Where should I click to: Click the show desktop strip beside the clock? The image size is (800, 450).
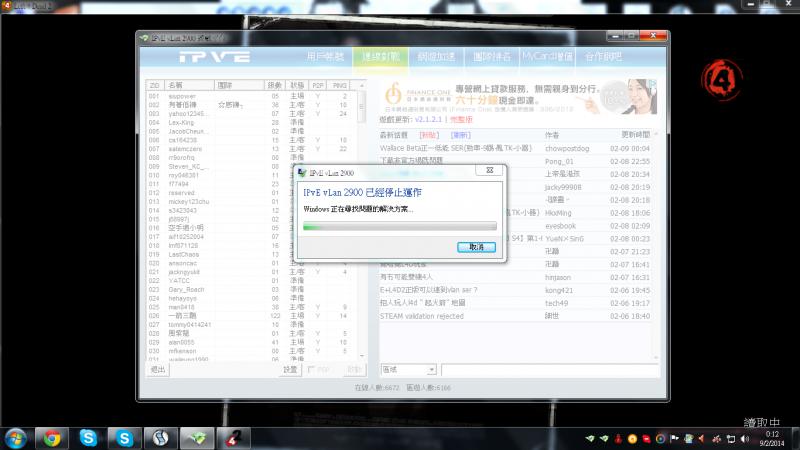[x=795, y=439]
